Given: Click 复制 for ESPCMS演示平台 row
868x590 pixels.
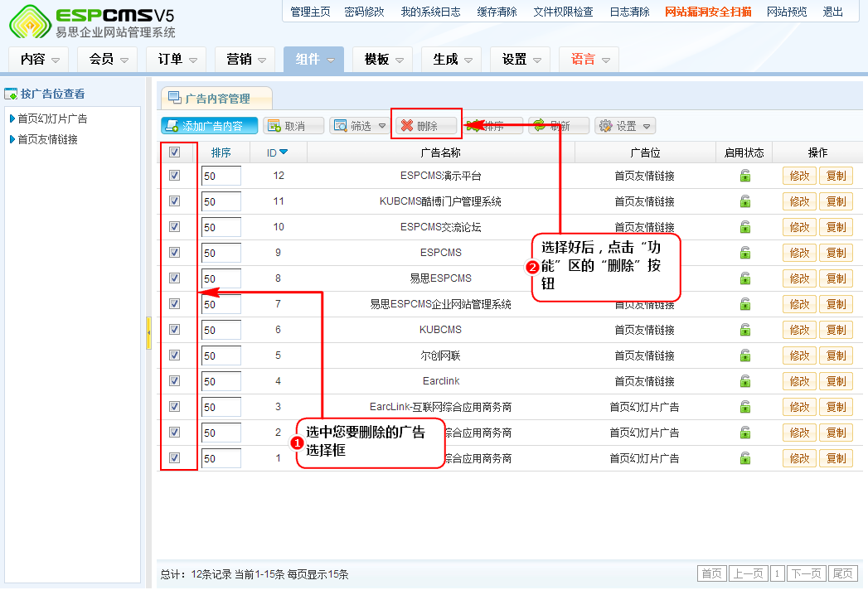Looking at the screenshot, I should [x=836, y=176].
